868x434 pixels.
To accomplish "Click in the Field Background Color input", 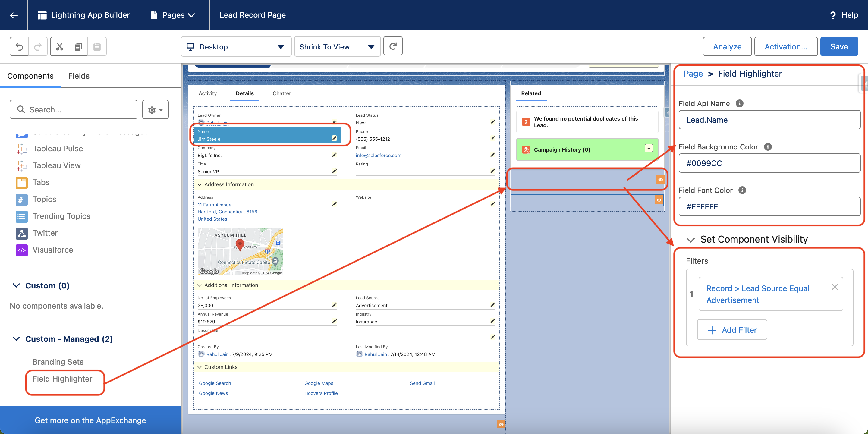I will click(769, 163).
